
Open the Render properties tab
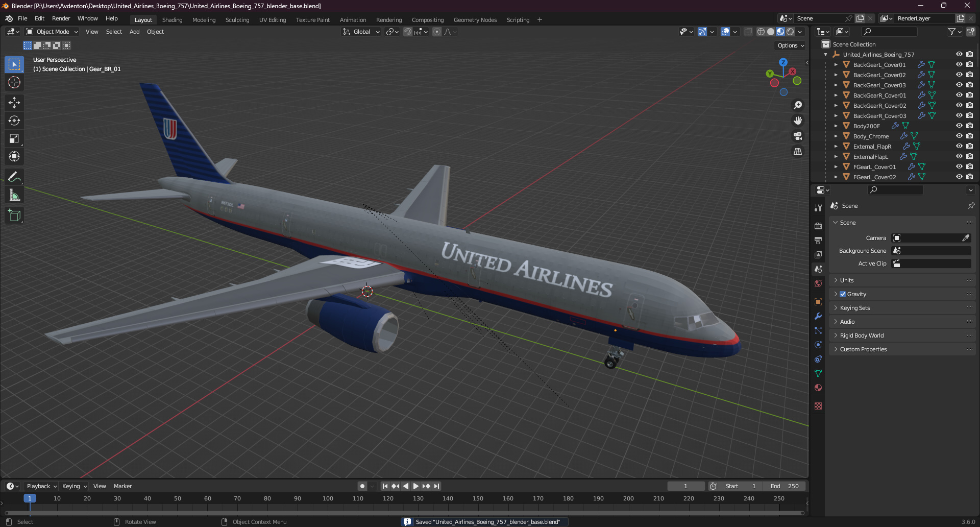[x=818, y=226]
